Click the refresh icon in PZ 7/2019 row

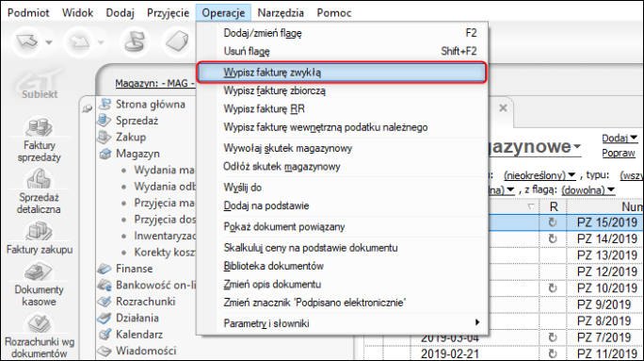pos(553,337)
